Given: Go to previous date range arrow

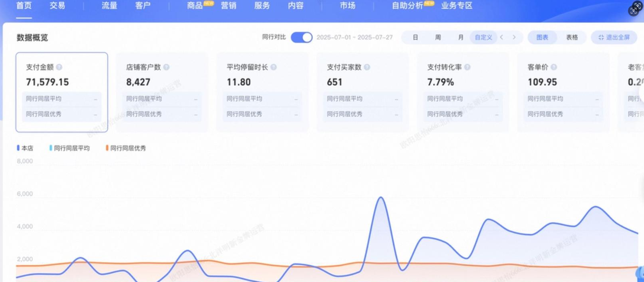Looking at the screenshot, I should tap(501, 37).
